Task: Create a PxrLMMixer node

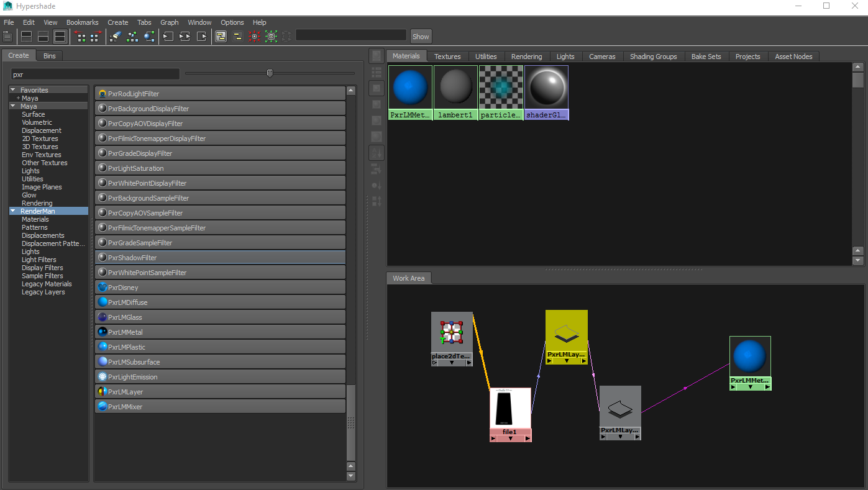Action: (220, 407)
